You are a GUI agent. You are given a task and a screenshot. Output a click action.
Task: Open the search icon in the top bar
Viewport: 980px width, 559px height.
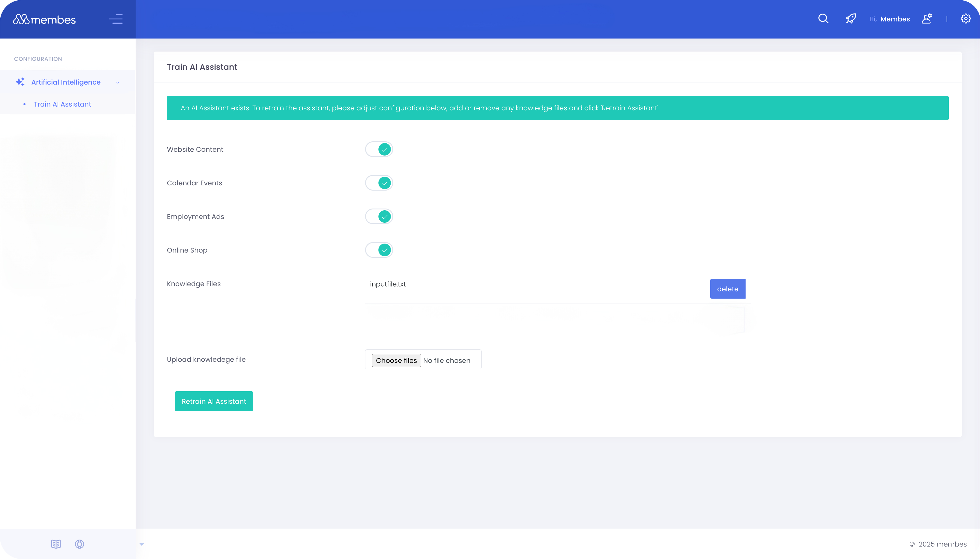pyautogui.click(x=823, y=19)
